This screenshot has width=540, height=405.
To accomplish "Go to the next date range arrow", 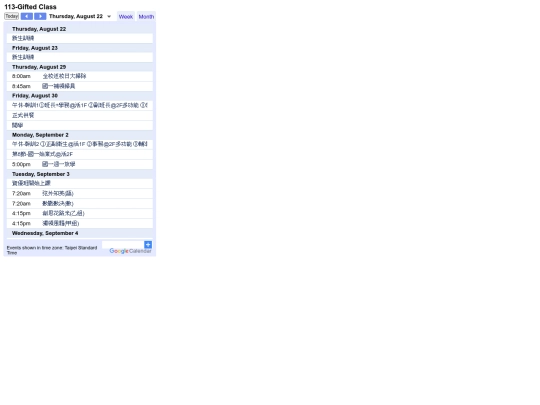I will coord(40,16).
